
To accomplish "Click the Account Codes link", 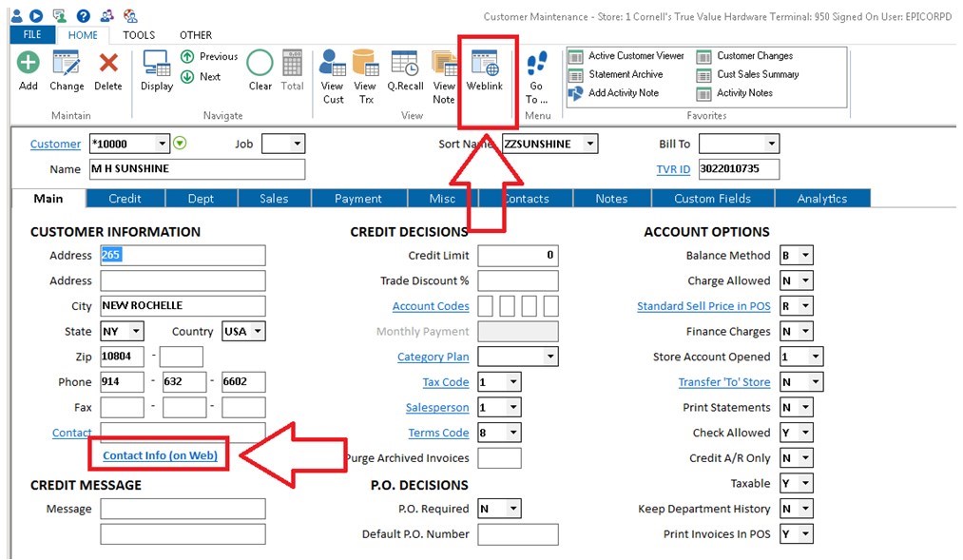I will click(431, 306).
